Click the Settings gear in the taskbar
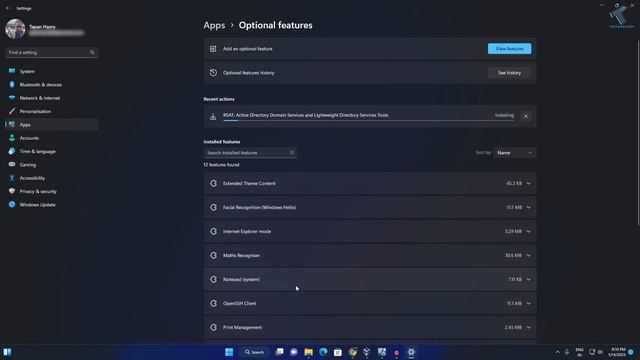 (411, 352)
